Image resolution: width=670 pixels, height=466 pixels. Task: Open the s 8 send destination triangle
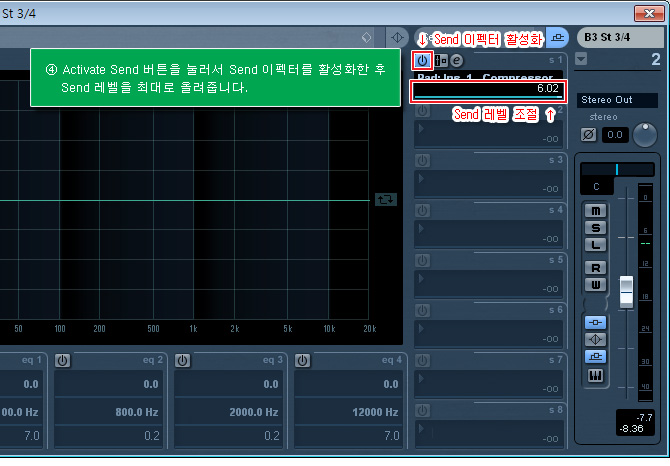421,428
